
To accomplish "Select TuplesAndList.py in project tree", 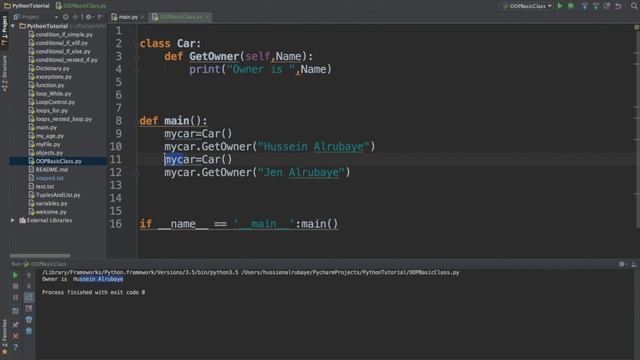I will tap(54, 195).
